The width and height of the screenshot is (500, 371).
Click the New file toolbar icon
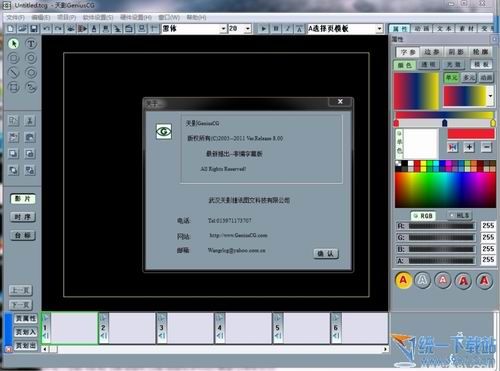(x=11, y=29)
